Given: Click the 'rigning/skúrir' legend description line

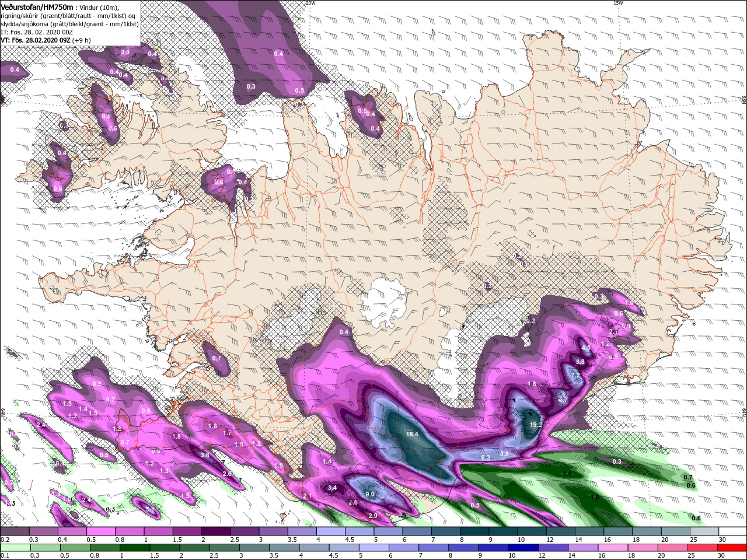Looking at the screenshot, I should point(68,16).
